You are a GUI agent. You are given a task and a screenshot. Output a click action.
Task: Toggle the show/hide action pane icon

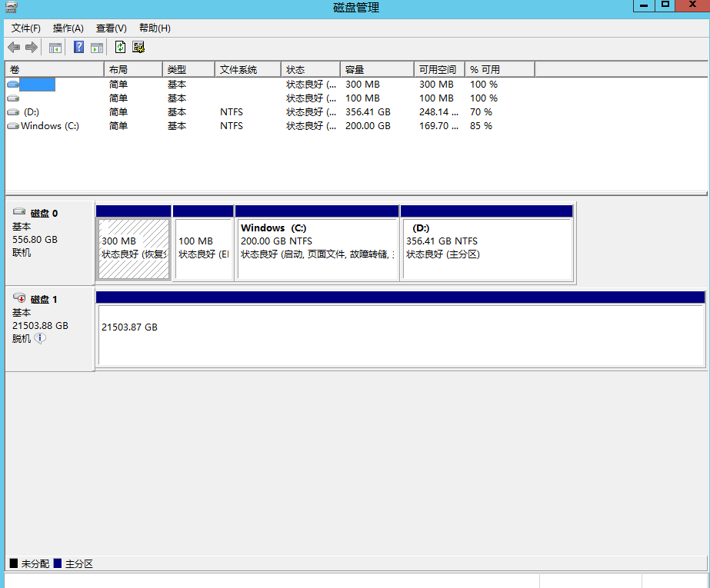(97, 48)
